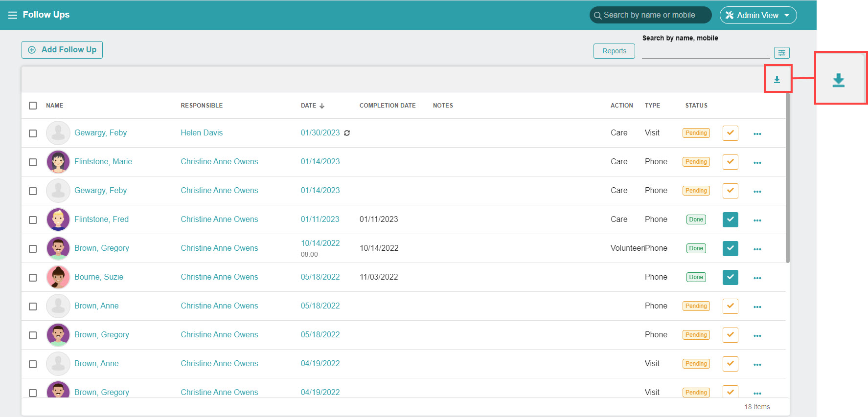
Task: Open Helen Davis responsible person link
Action: coord(202,133)
